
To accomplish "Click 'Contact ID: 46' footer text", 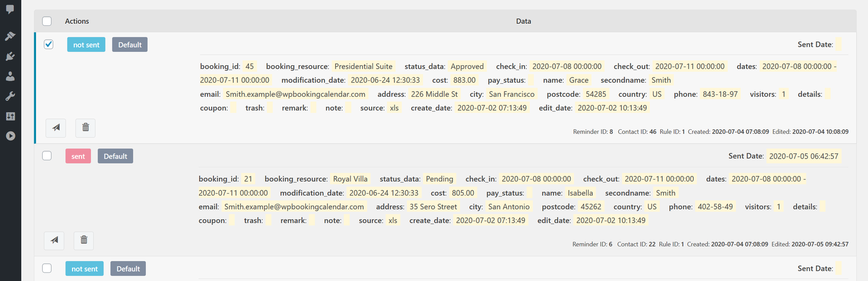I will [638, 132].
